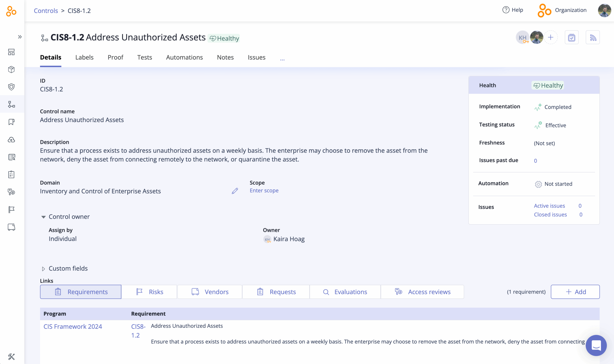Show more tabs via ellipsis

(282, 59)
